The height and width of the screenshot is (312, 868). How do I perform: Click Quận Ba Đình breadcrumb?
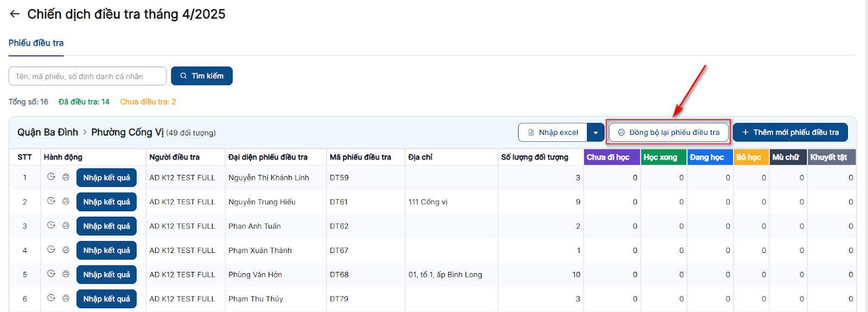point(48,132)
